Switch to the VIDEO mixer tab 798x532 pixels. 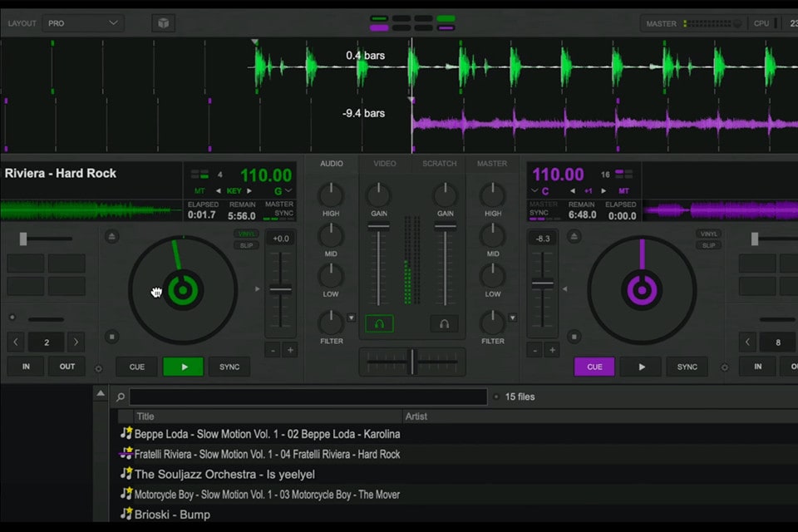[x=385, y=164]
